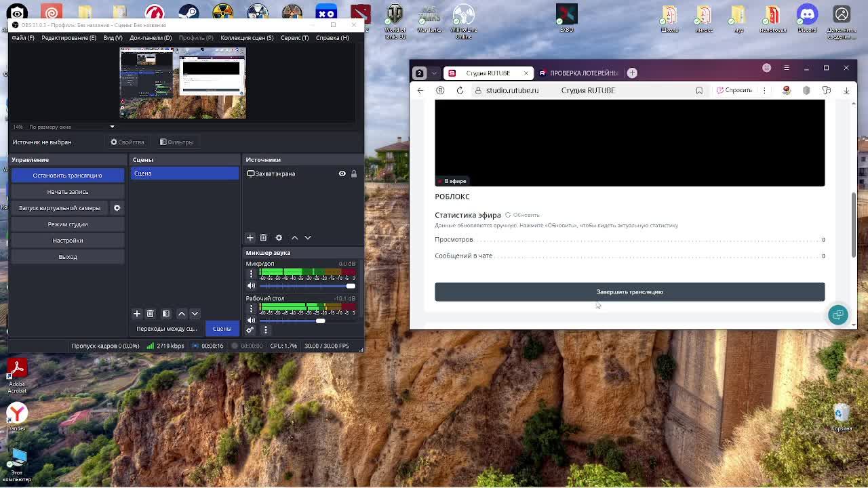Open Редактирование menu in OBS

pyautogui.click(x=68, y=38)
